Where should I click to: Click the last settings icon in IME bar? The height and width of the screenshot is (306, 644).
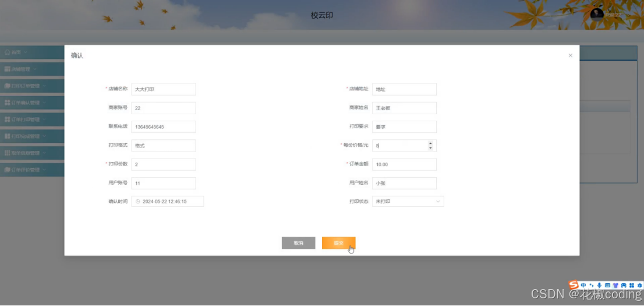[x=639, y=285]
